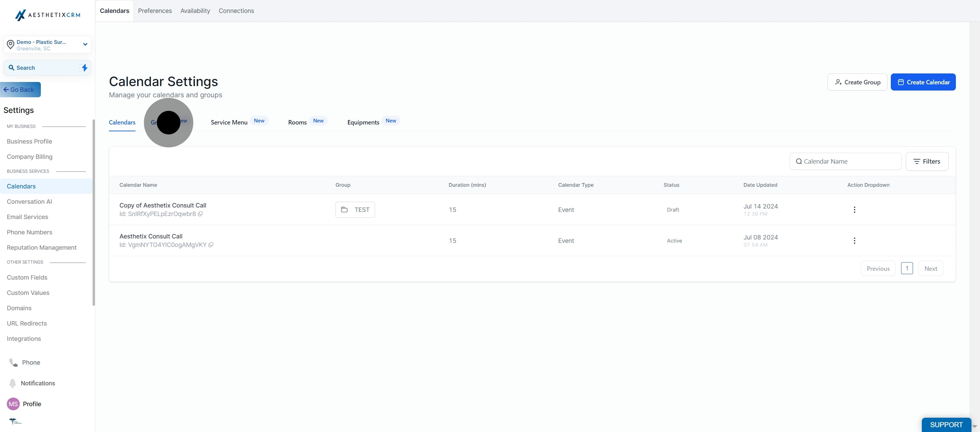This screenshot has height=432, width=980.
Task: Click the location pin icon next to Demo
Action: click(x=11, y=45)
